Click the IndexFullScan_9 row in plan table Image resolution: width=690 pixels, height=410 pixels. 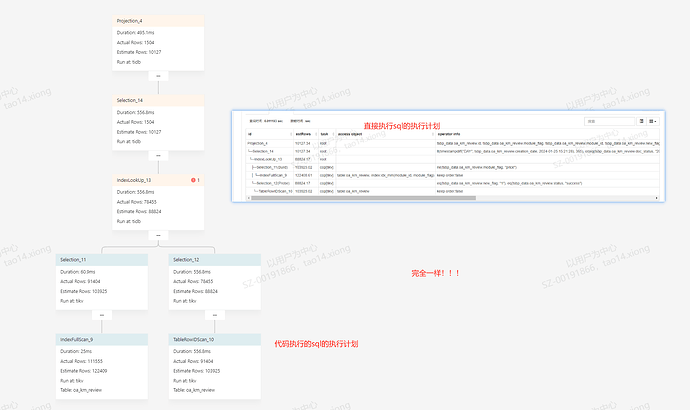[452, 175]
